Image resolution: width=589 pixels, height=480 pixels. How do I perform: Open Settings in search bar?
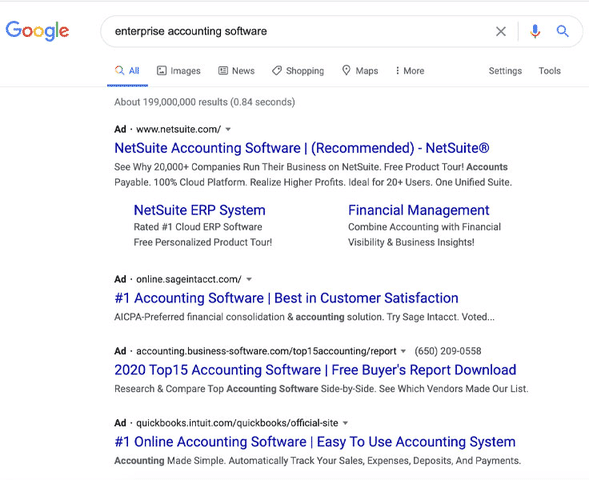[505, 71]
